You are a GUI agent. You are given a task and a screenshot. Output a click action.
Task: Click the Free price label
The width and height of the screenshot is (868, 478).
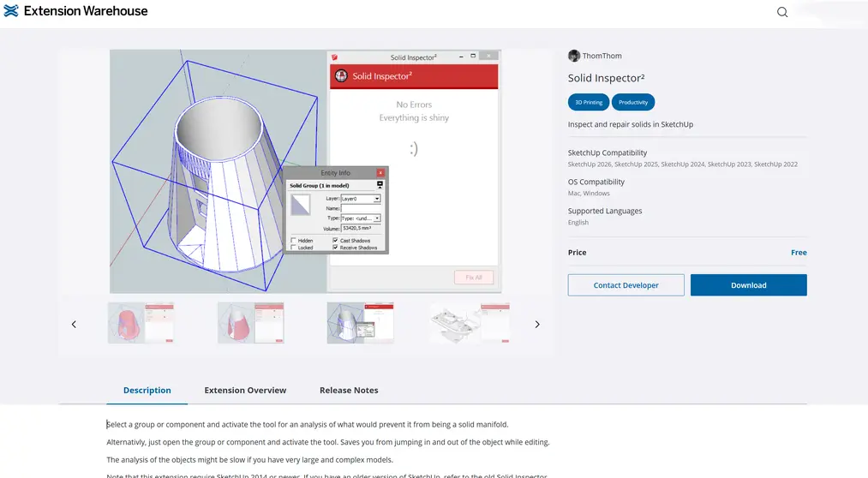click(x=799, y=252)
